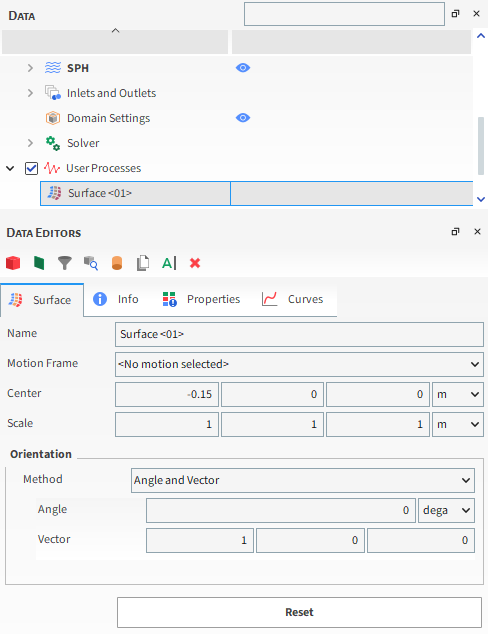Select the Solver tree label
This screenshot has width=488, height=634.
point(83,143)
